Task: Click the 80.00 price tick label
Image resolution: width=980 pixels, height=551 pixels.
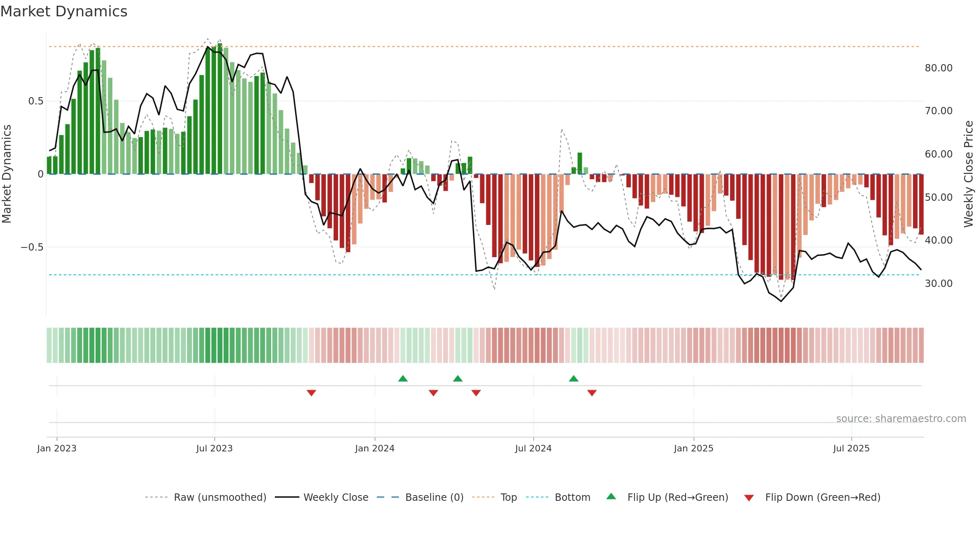Action: tap(939, 68)
